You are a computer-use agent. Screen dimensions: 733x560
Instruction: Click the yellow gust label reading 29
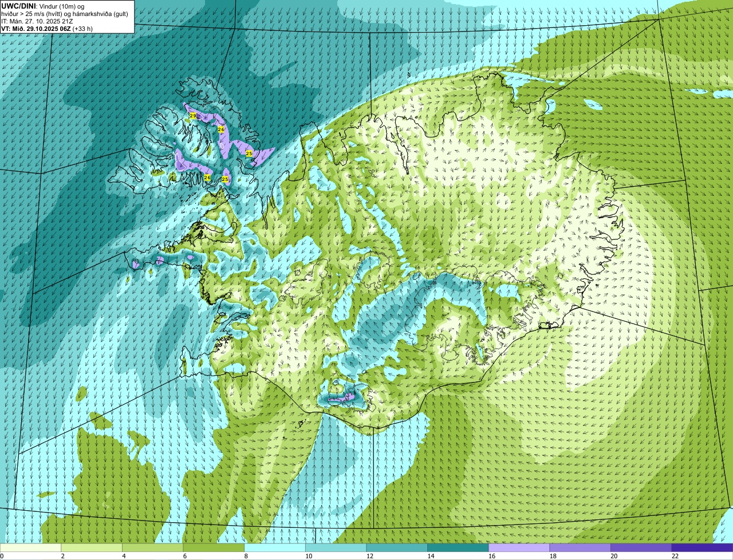193,116
